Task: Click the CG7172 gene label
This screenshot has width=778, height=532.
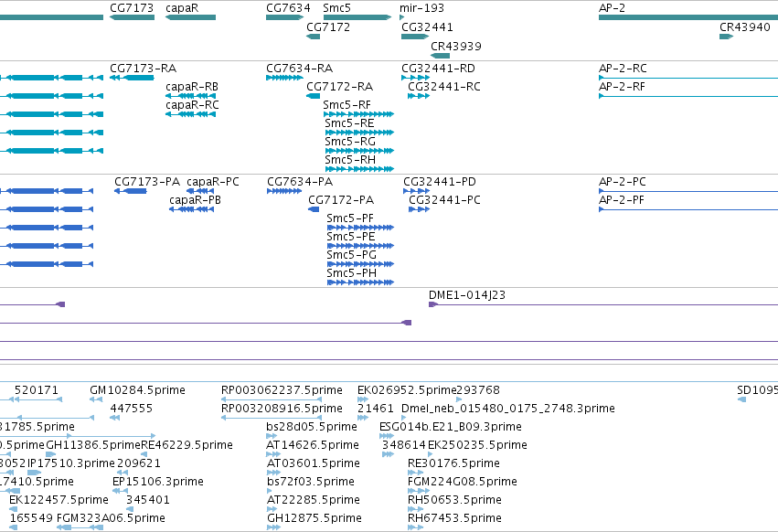Action: click(328, 27)
